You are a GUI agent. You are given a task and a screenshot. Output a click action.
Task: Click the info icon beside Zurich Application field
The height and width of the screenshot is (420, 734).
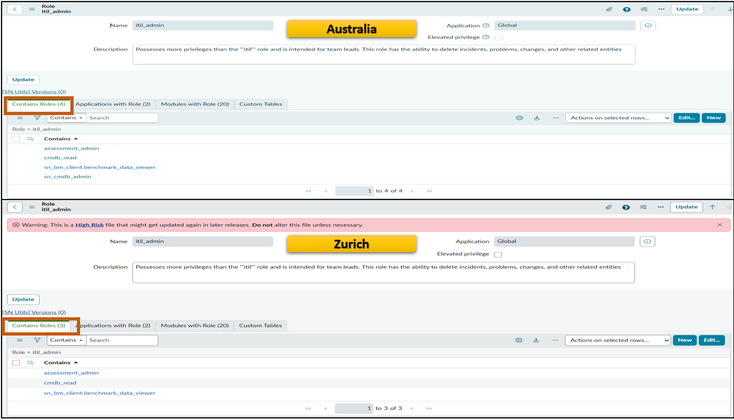(648, 241)
